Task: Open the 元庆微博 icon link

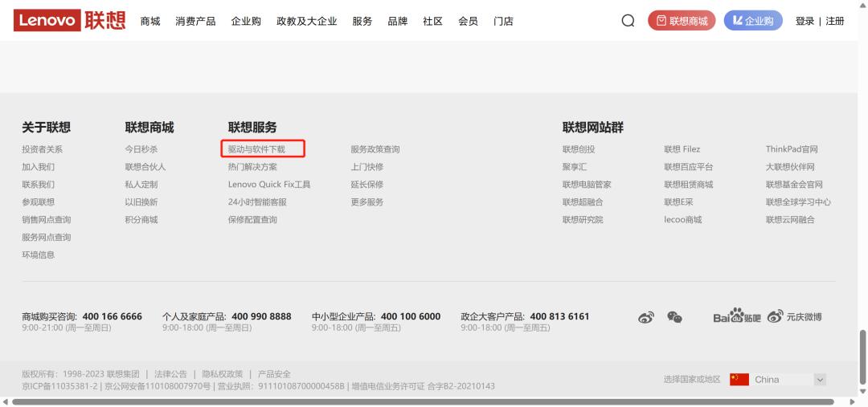Action: [x=794, y=317]
